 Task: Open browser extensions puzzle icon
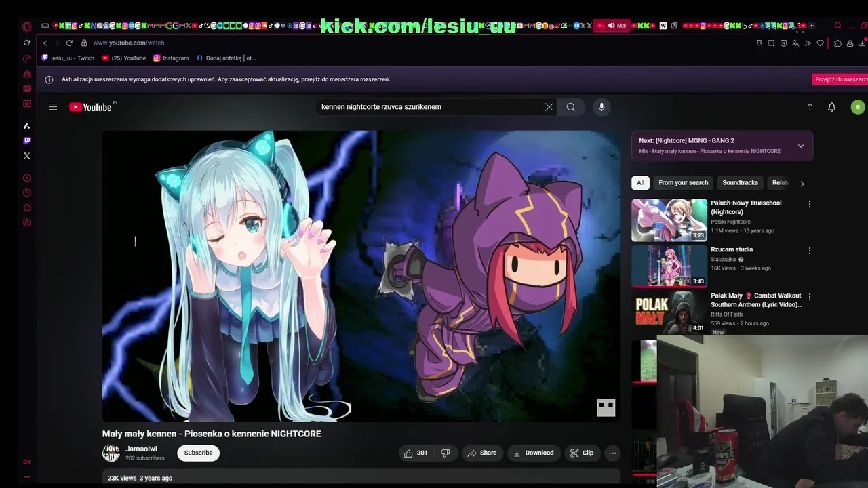pos(838,43)
